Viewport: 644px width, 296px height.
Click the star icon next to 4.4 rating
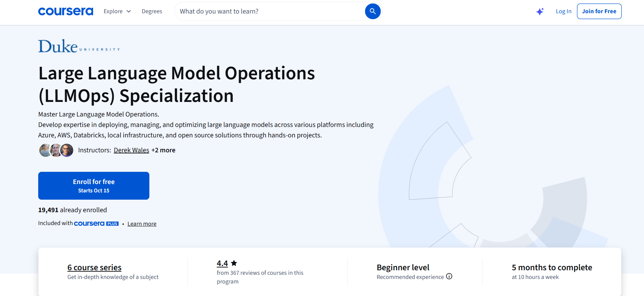[234, 263]
